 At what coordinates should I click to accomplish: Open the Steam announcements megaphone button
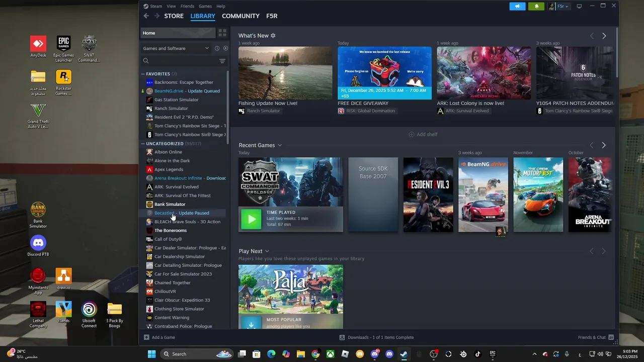(x=517, y=6)
